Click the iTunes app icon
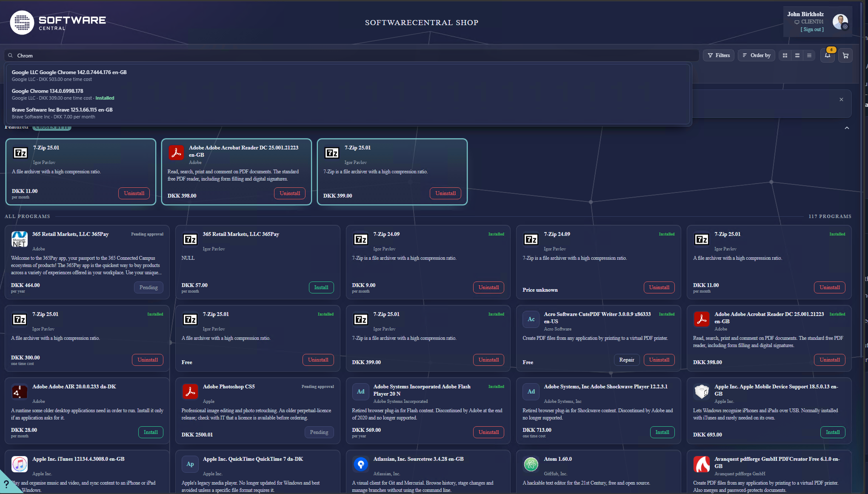This screenshot has height=494, width=868. pos(20,464)
